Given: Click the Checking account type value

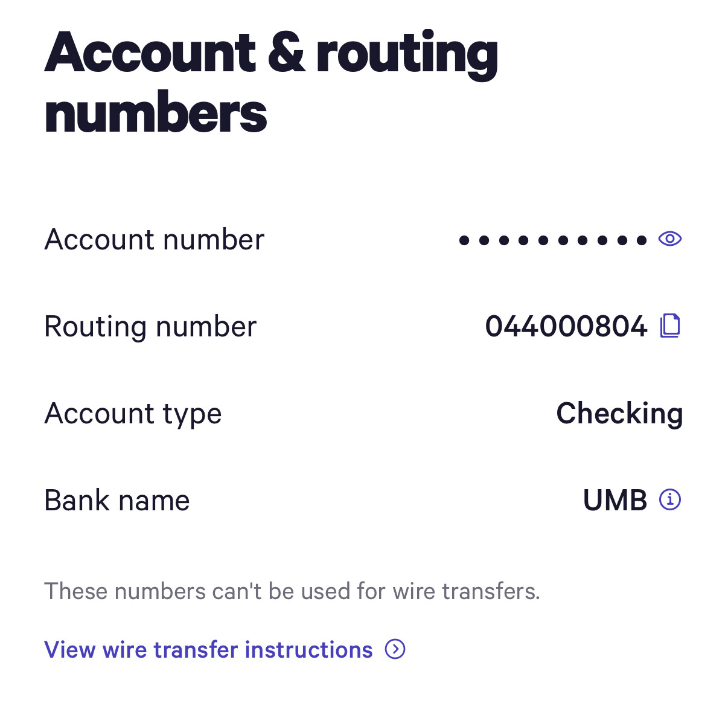Looking at the screenshot, I should [x=619, y=414].
